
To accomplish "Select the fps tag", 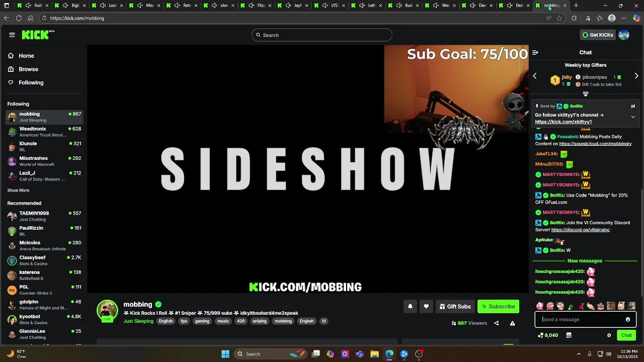I will (x=184, y=321).
